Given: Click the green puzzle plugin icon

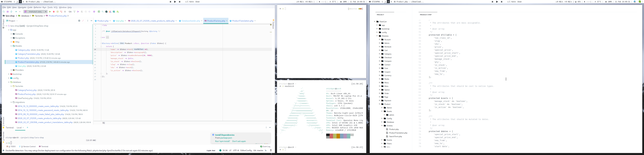Looking at the screenshot, I should pos(118,12).
